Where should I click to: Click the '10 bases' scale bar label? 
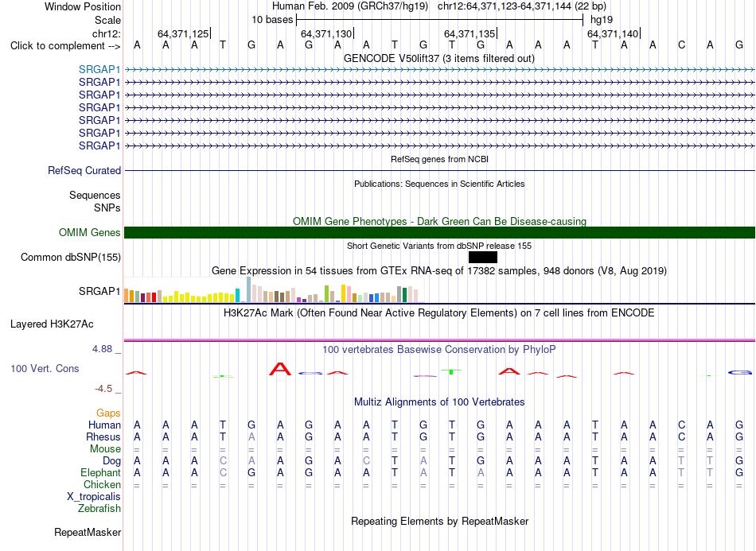point(272,20)
